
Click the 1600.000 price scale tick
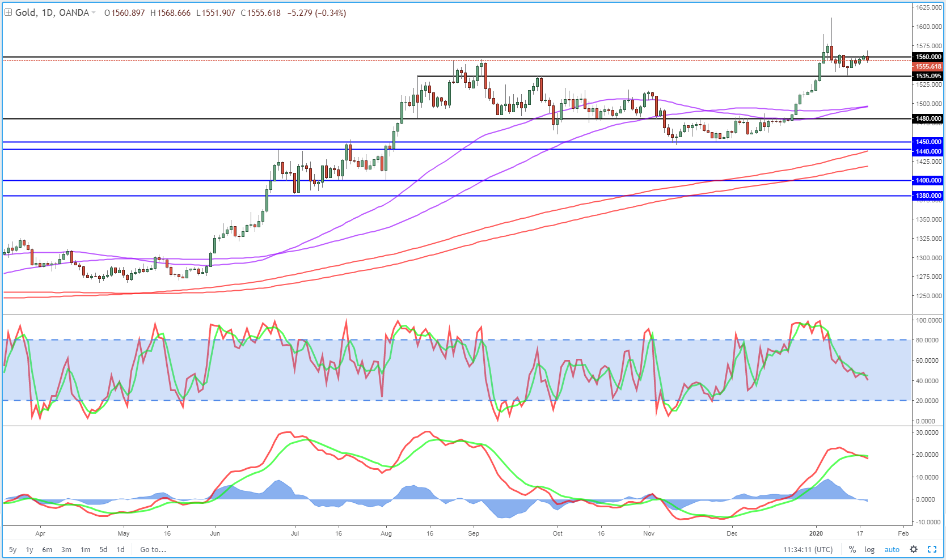click(x=929, y=27)
